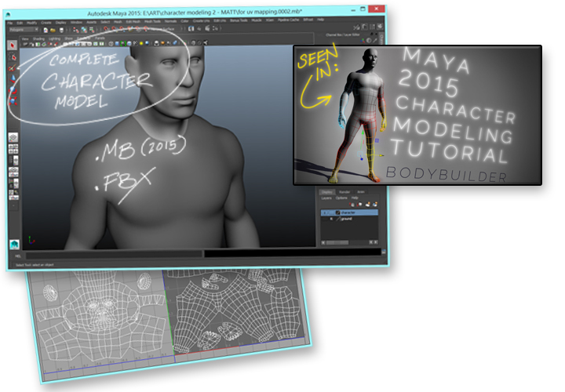Viewport: 565px width, 392px height.
Task: Toggle Smooth Shade All blue cube icon
Action: 117,44
